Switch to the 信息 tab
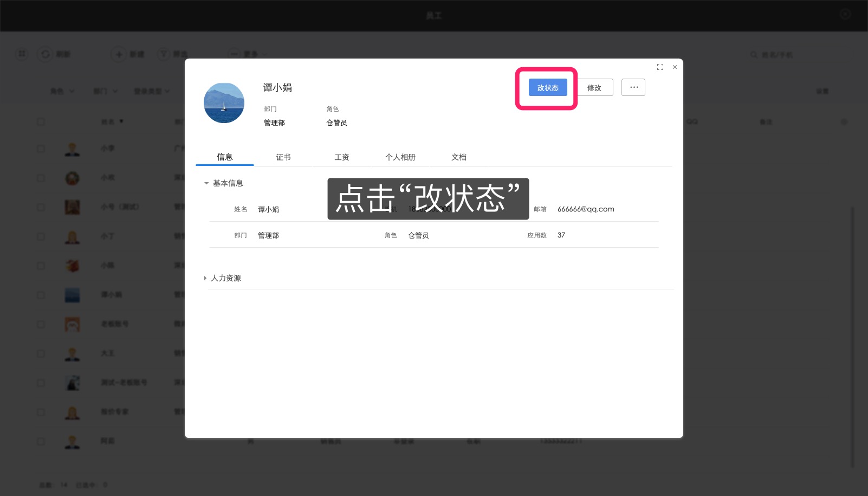The image size is (868, 496). (x=225, y=157)
